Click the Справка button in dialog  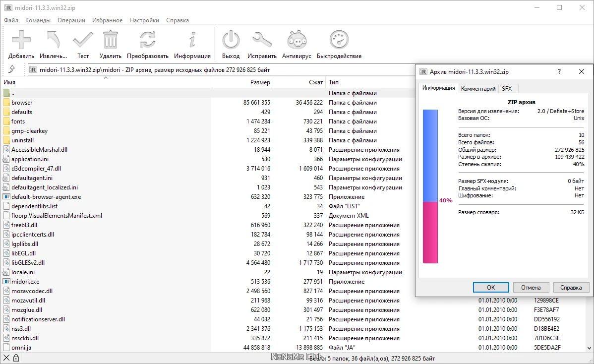[x=571, y=288]
